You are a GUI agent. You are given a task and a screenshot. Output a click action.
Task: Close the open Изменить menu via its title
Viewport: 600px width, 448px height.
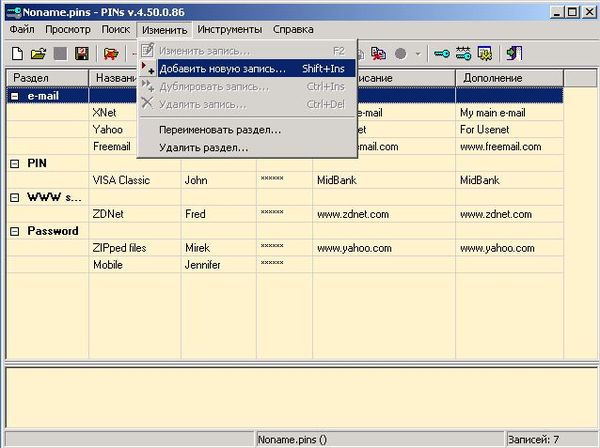point(165,30)
